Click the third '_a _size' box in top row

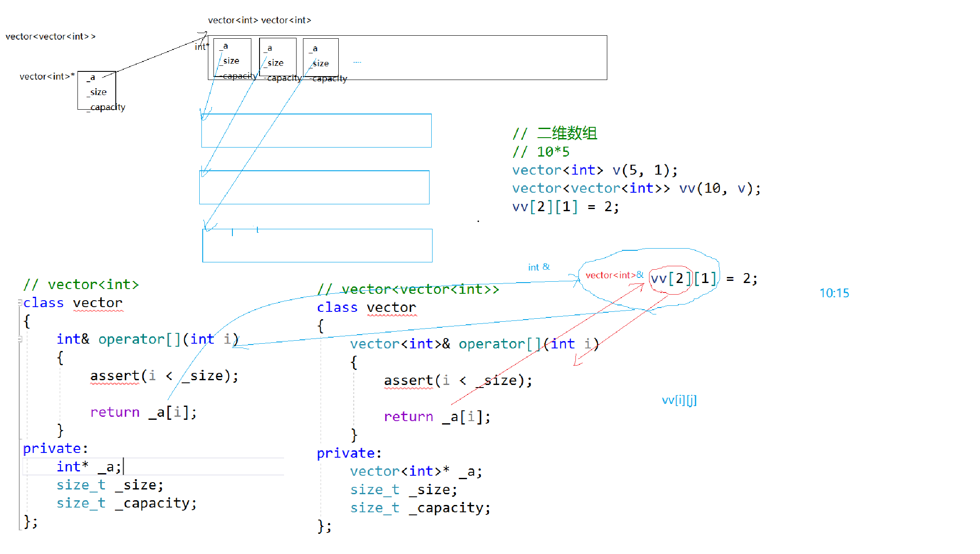pos(321,58)
